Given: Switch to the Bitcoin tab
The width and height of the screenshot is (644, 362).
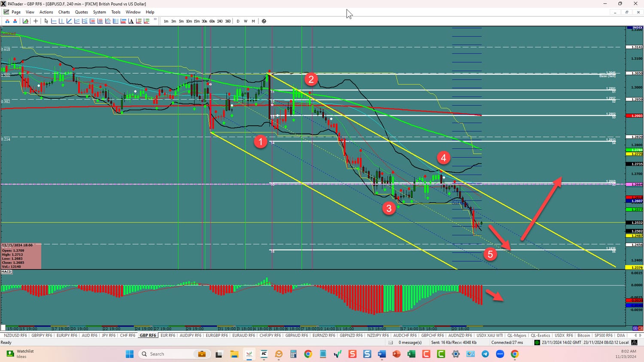Looking at the screenshot, I should 584,335.
